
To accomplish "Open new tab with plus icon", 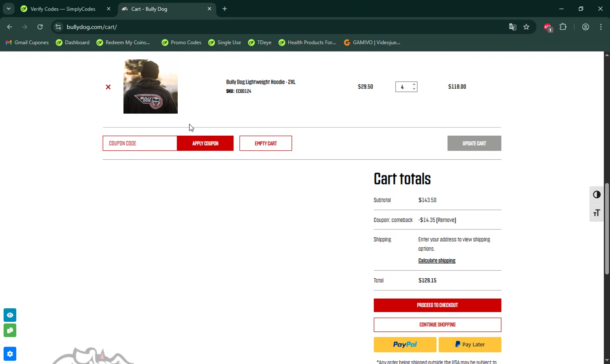I will click(x=224, y=9).
